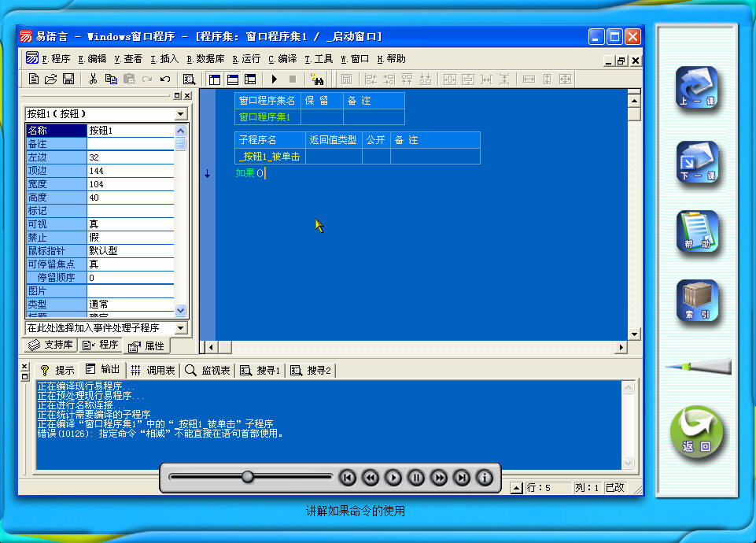The width and height of the screenshot is (756, 543).
Task: Close the property panel with its X
Action: coord(187,96)
